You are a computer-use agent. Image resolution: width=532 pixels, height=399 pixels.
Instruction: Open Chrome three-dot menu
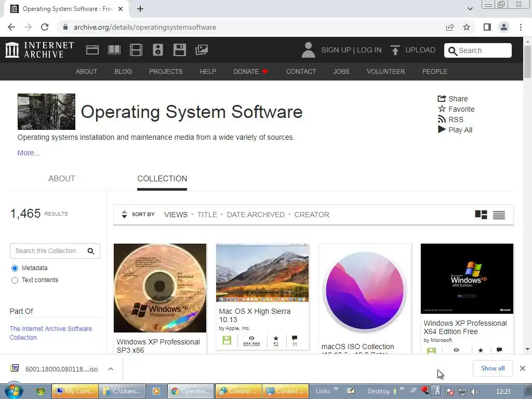[x=521, y=27]
